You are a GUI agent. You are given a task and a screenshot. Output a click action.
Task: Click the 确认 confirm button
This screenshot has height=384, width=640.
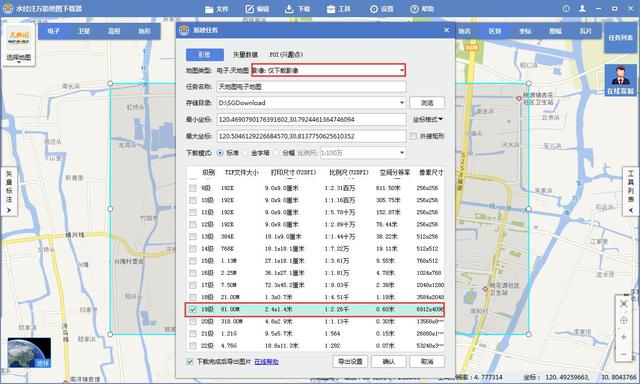[x=389, y=362]
